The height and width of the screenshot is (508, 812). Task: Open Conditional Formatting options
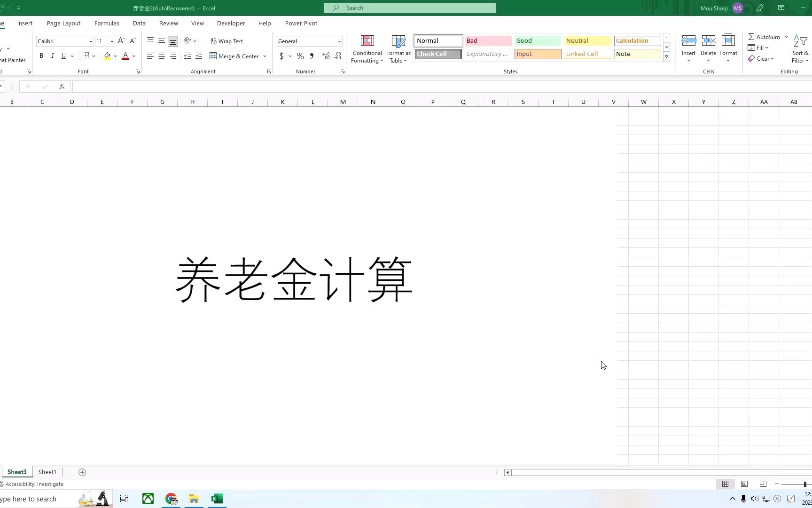367,49
